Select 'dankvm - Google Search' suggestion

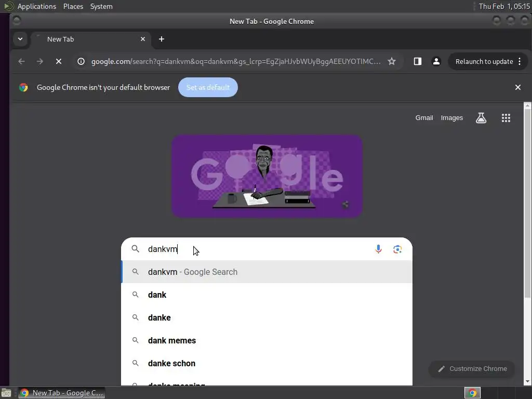[267, 272]
